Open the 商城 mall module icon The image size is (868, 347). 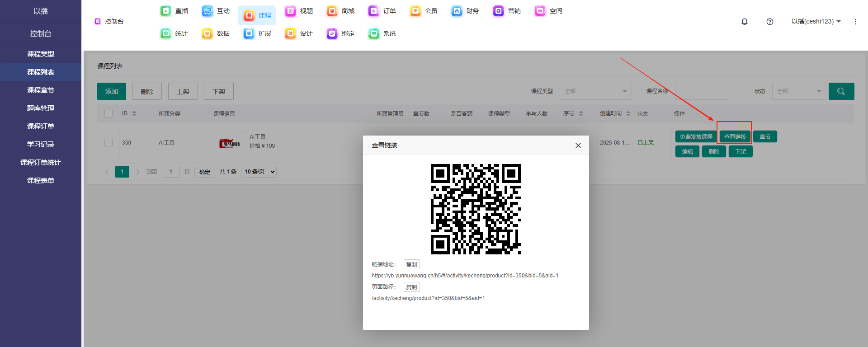coord(332,11)
